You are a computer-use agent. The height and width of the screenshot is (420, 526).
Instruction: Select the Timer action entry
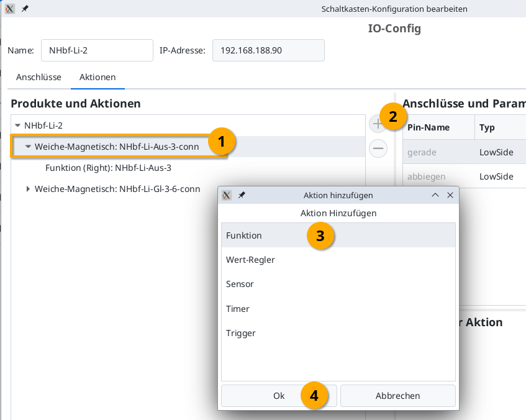point(238,309)
